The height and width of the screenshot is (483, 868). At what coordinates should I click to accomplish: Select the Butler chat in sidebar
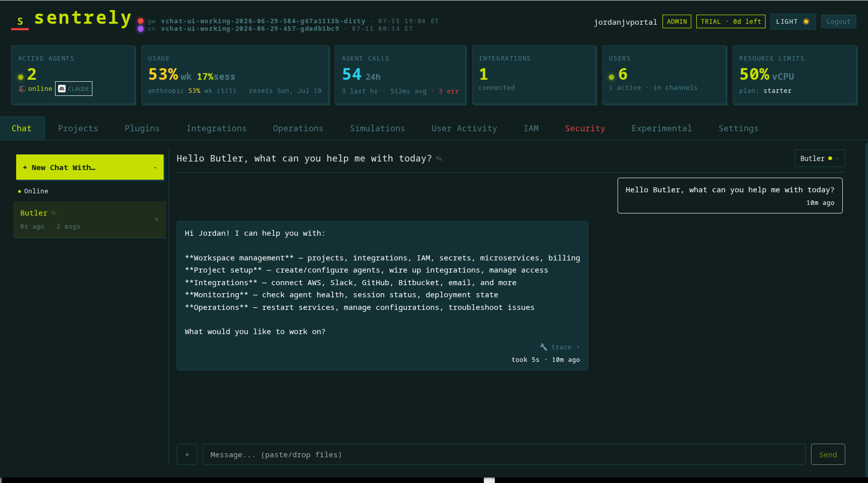90,220
